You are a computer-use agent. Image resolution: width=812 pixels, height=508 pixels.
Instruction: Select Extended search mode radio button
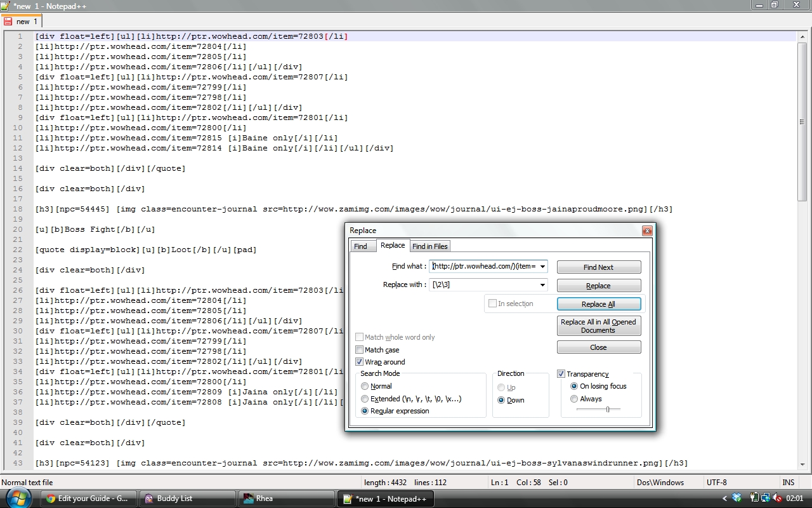coord(365,399)
